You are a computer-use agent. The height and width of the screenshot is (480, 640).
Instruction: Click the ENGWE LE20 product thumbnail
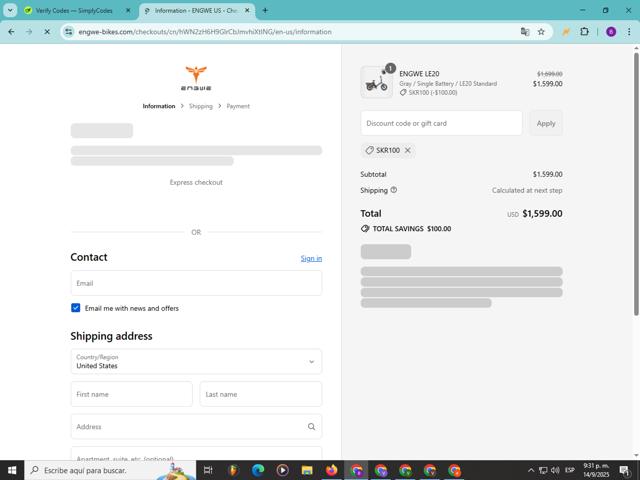coord(376,82)
